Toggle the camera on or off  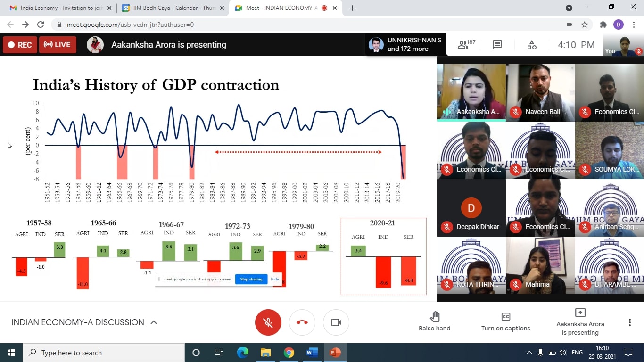336,322
